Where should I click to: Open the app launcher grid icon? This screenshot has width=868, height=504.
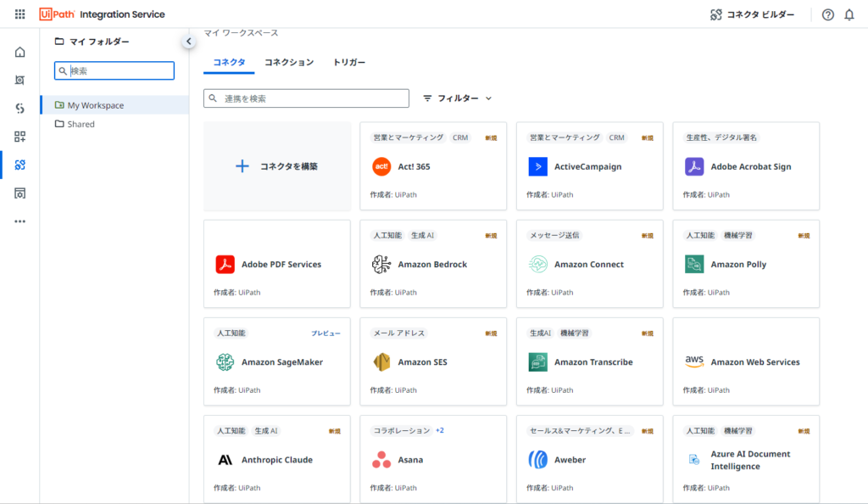(x=20, y=14)
